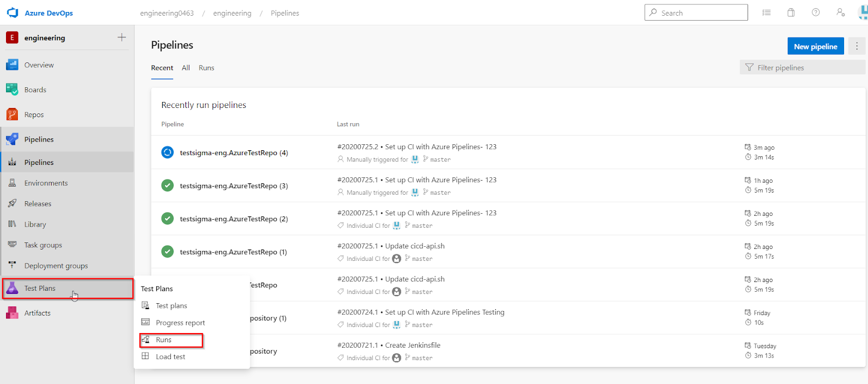Screen dimensions: 868x384
Task: Click the Test plans flyout icon
Action: 145,305
